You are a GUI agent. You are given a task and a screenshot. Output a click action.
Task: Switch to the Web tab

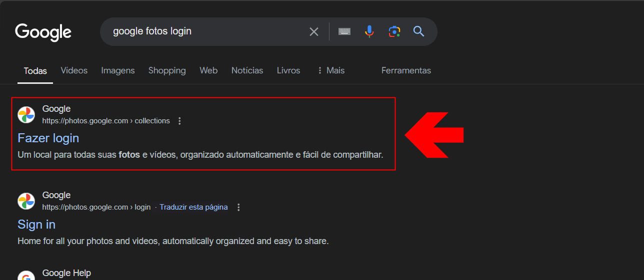pyautogui.click(x=208, y=70)
